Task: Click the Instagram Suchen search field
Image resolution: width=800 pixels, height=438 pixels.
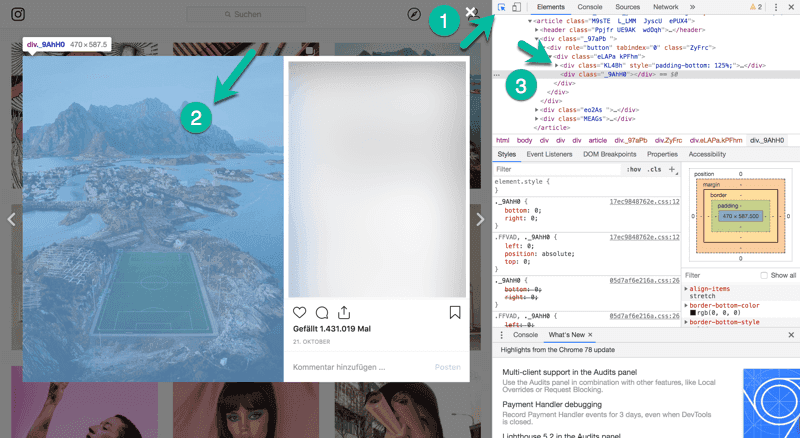Action: coord(246,14)
